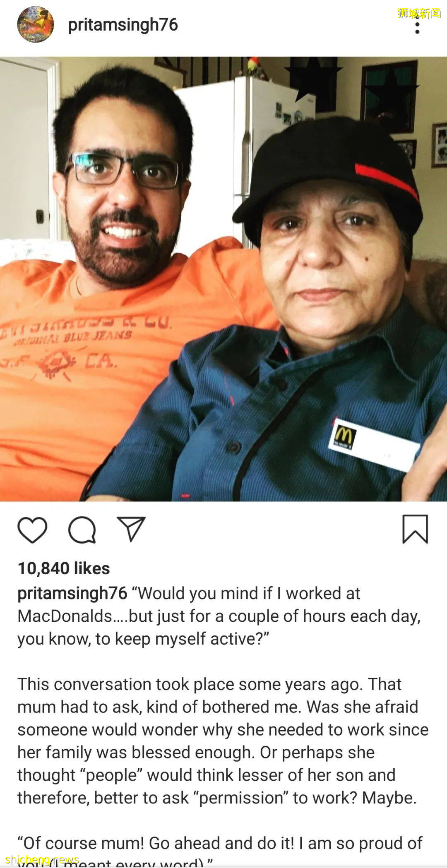The image size is (447, 868).
Task: Tap the pritamsingh76 username in the header
Action: (x=123, y=25)
